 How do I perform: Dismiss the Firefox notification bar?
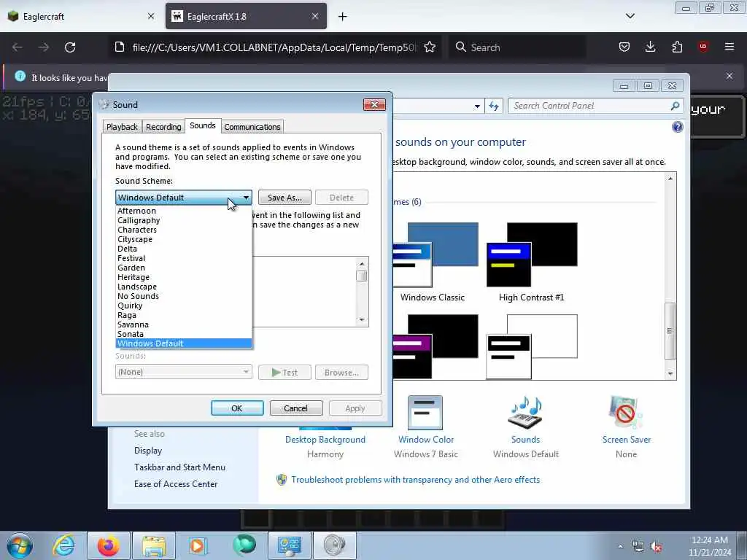click(729, 76)
